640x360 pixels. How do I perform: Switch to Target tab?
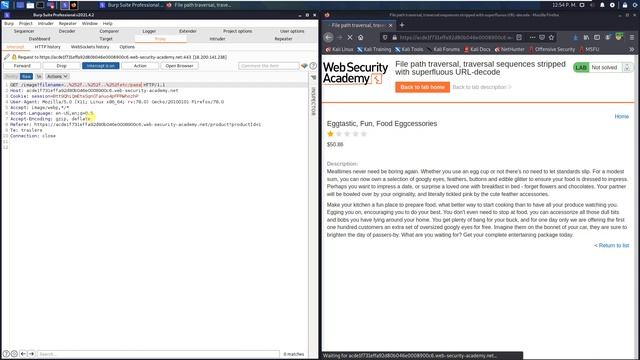pos(106,39)
